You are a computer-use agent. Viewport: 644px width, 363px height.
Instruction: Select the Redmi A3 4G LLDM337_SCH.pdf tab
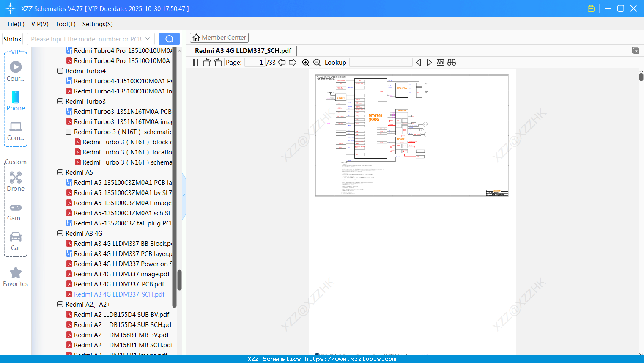tap(243, 51)
